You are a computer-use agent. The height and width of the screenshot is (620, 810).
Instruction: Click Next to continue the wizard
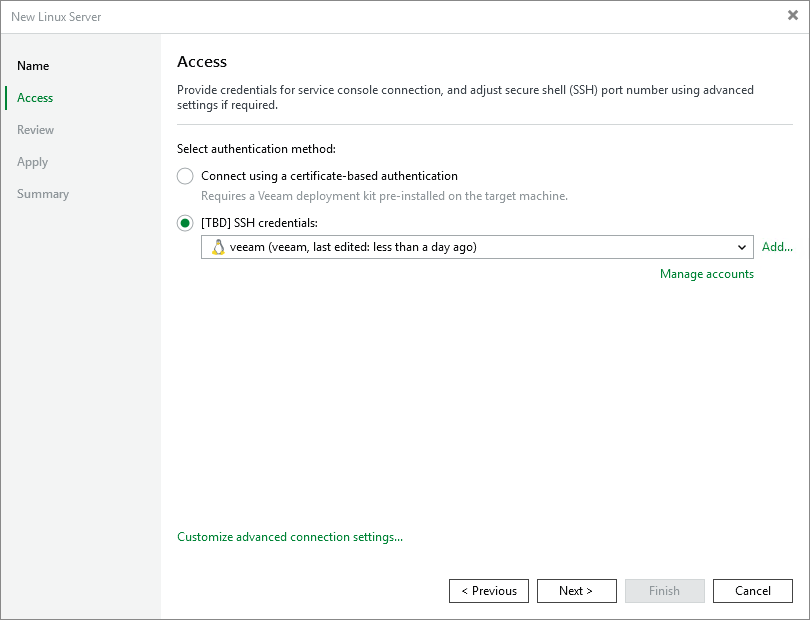[x=576, y=591]
